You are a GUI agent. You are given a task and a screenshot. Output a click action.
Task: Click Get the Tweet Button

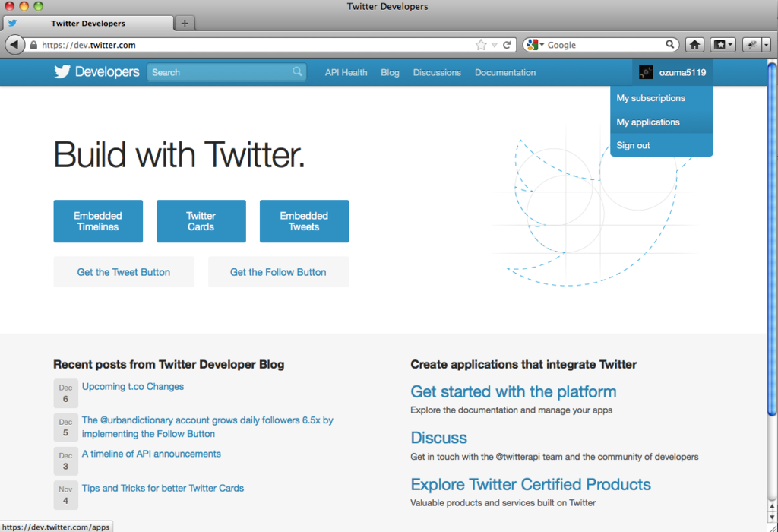click(x=124, y=272)
